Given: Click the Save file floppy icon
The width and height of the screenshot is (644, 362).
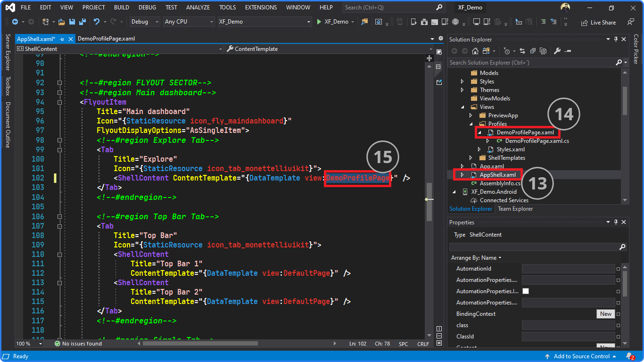Looking at the screenshot, I should pyautogui.click(x=72, y=22).
